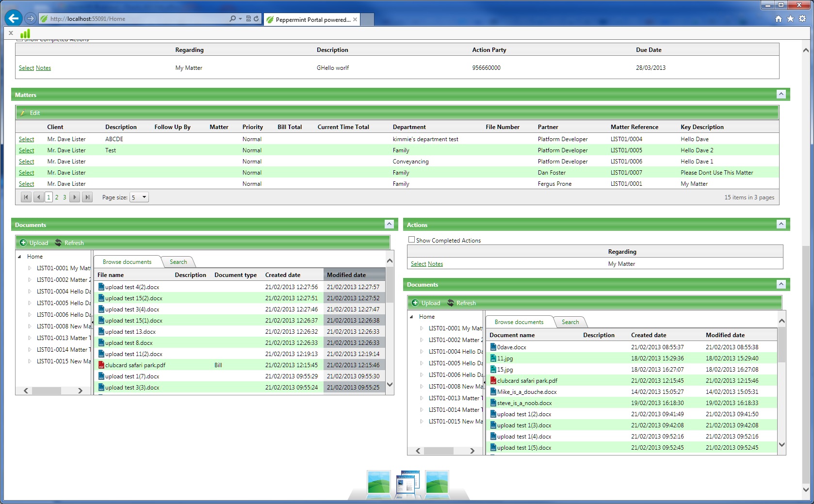Screen dimensions: 814x504
Task: Click the docx icon of upload test 13.docx
Action: [x=101, y=331]
